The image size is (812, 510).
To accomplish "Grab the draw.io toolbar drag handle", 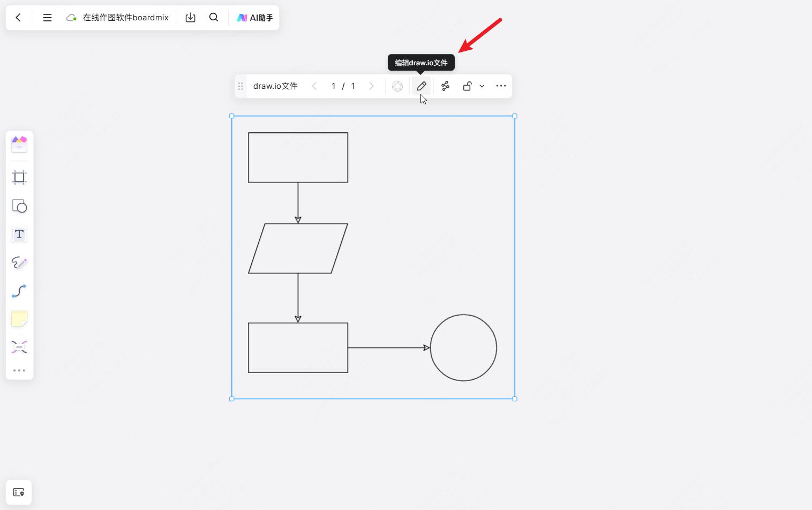I will 240,86.
